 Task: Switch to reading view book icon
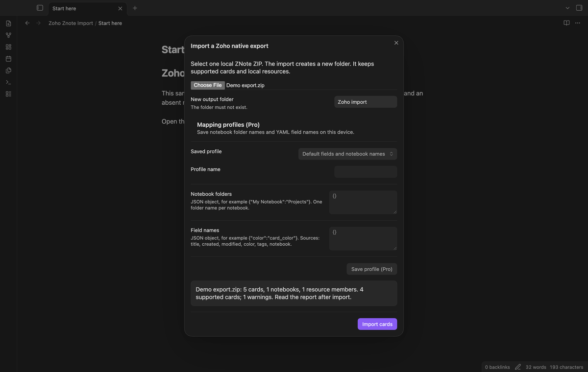566,23
